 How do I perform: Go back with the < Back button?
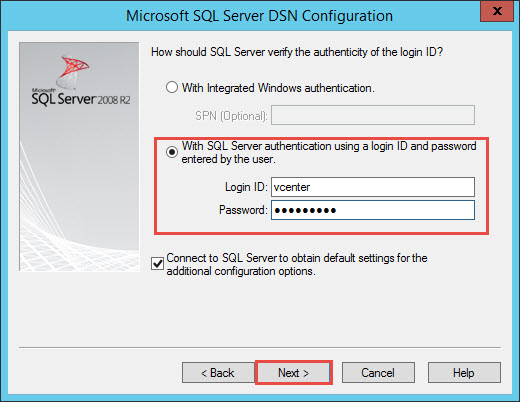pos(218,373)
